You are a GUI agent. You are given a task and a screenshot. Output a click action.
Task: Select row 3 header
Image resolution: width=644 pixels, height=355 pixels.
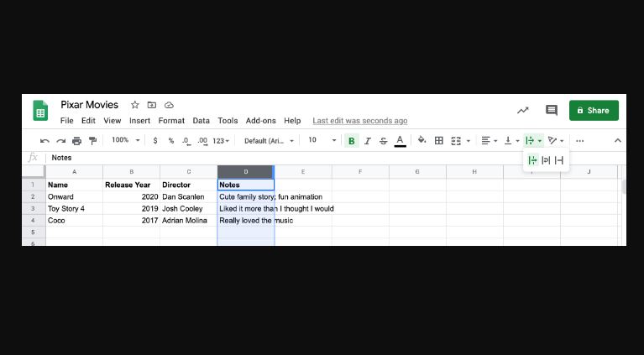tap(34, 208)
